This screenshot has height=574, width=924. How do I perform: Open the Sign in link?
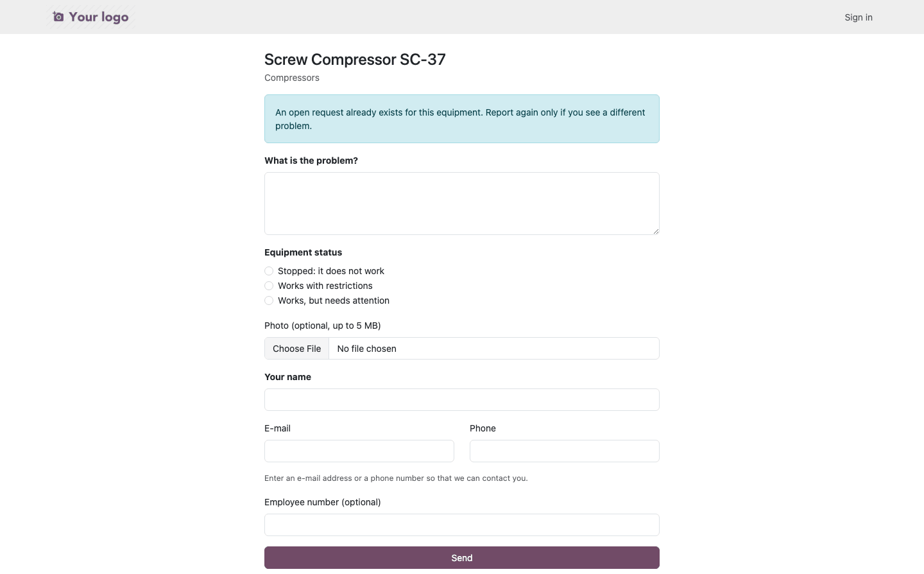coord(859,17)
